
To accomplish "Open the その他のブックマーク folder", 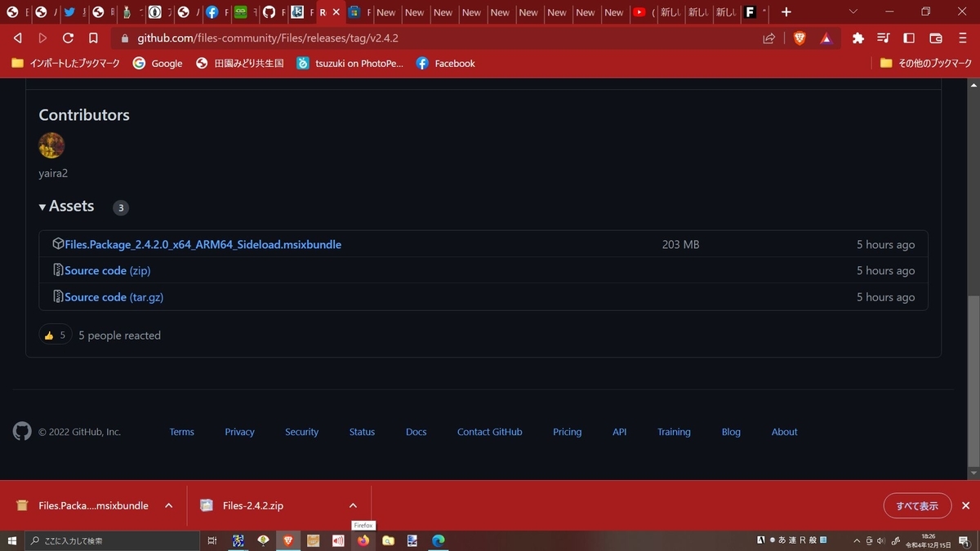I will pos(926,64).
